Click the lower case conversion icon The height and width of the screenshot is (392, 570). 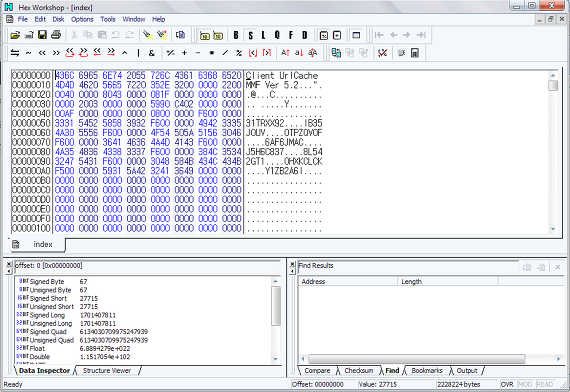click(299, 53)
